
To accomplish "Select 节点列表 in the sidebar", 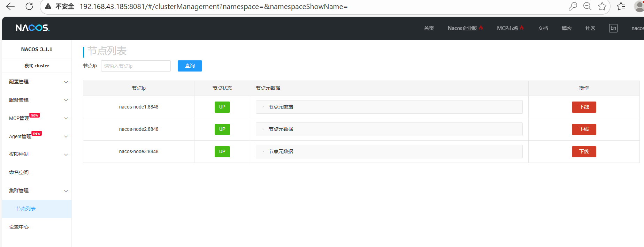I will (37, 209).
